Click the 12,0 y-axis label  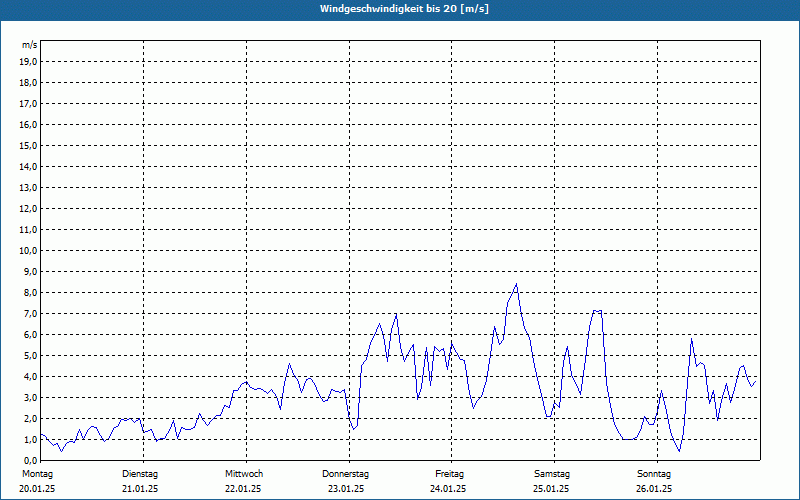tap(28, 209)
